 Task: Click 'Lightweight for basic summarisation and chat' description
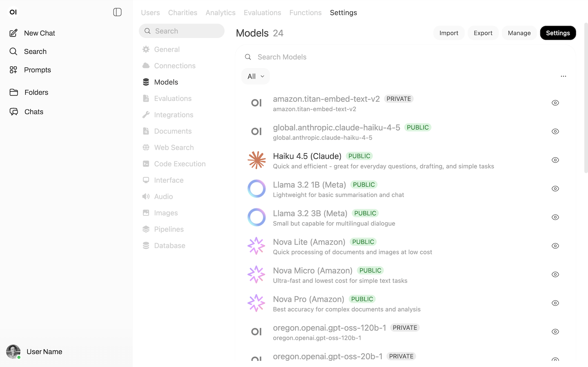click(339, 195)
